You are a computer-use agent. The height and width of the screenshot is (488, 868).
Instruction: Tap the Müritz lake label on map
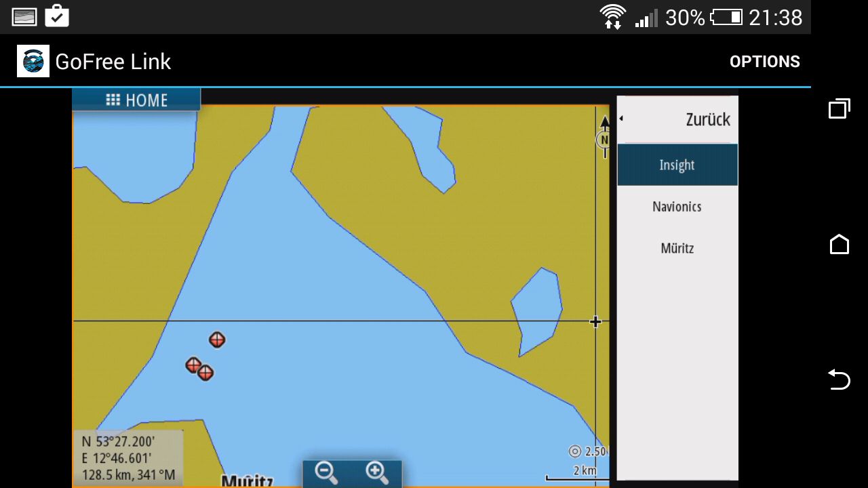click(x=247, y=481)
